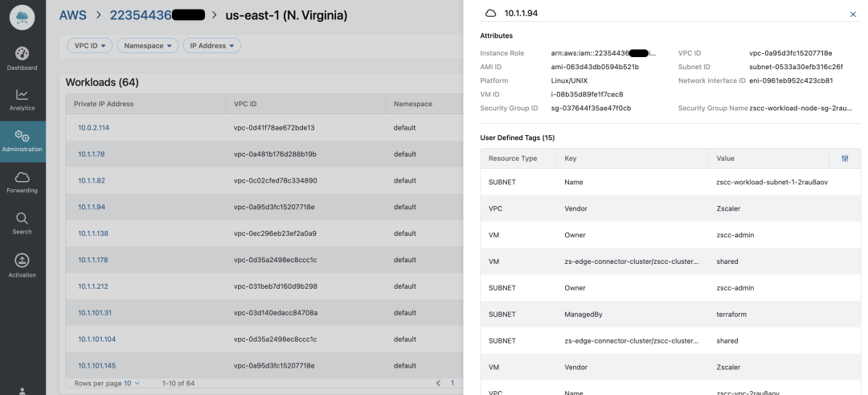Go to previous page of workloads

(x=438, y=383)
